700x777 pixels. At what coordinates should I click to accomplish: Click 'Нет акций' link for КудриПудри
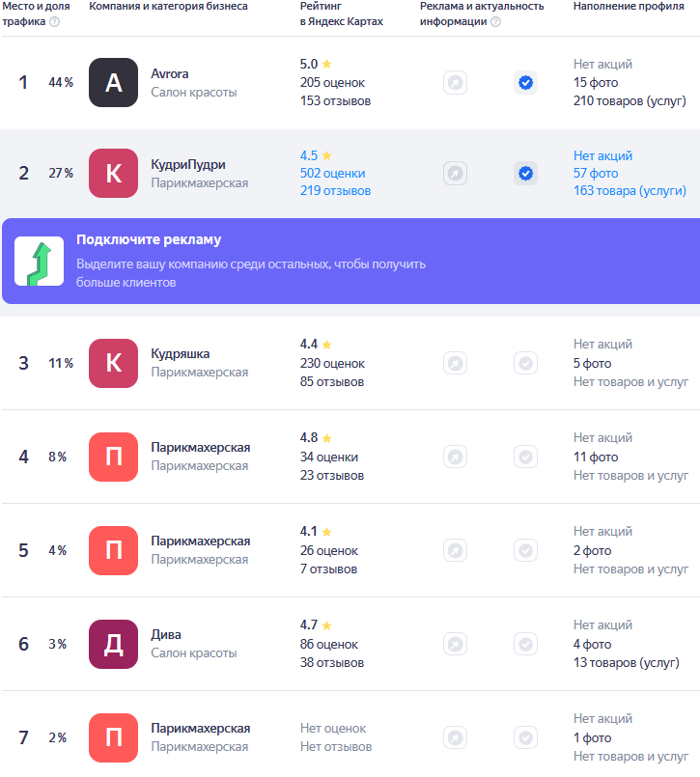[602, 156]
